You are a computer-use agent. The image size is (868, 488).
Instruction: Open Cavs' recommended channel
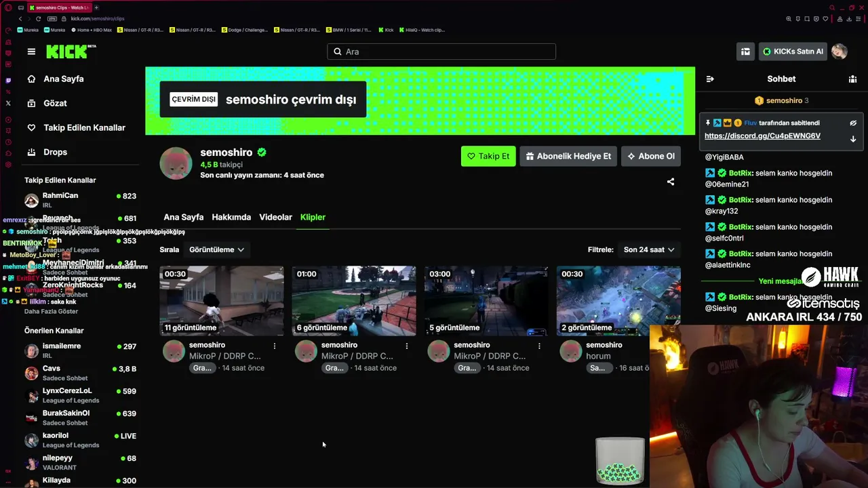pyautogui.click(x=80, y=373)
